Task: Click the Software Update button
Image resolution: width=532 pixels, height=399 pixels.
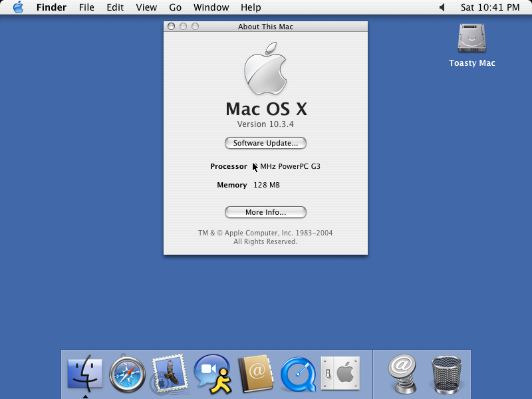Action: pyautogui.click(x=265, y=143)
